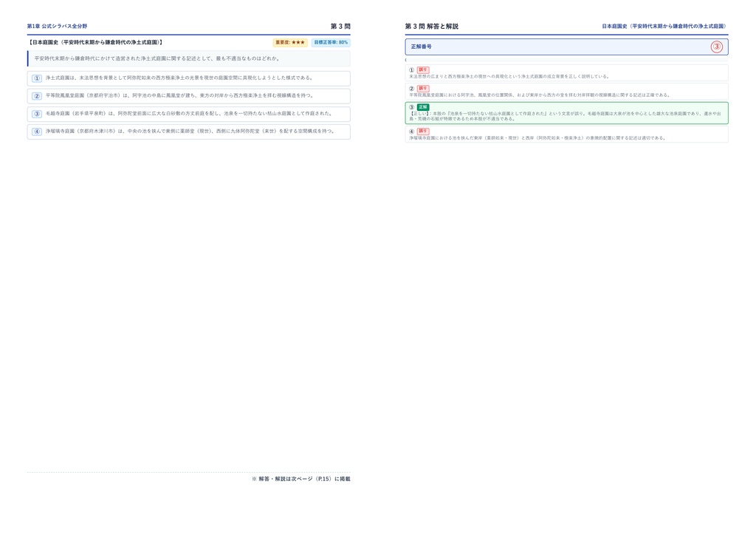Click the ② numeral in the second explanation row
756x535 pixels.
tap(412, 89)
